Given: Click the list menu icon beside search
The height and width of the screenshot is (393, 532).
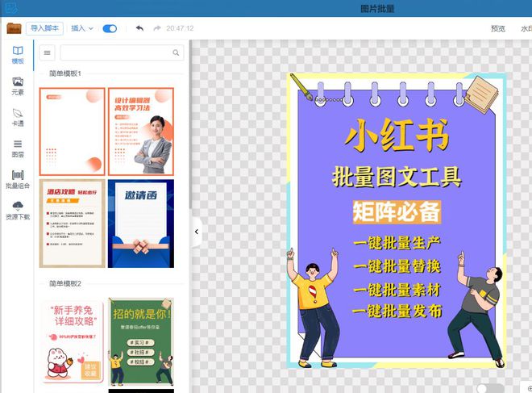Looking at the screenshot, I should [48, 52].
